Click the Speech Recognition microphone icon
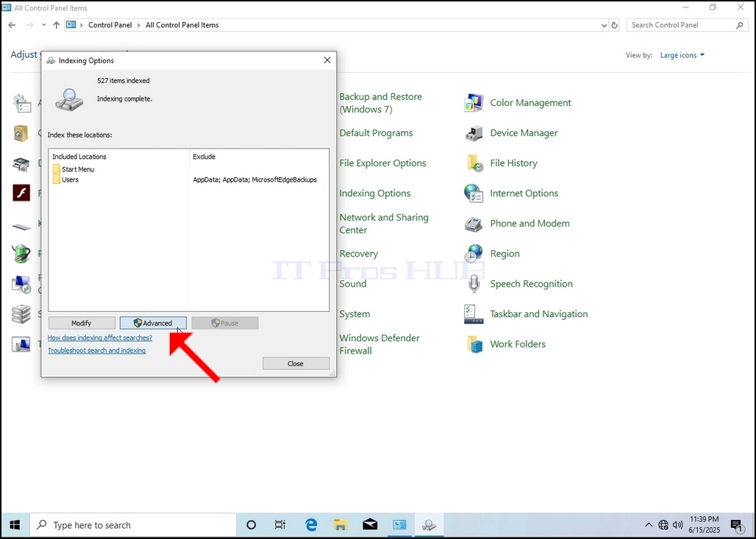756x539 pixels. tap(474, 284)
